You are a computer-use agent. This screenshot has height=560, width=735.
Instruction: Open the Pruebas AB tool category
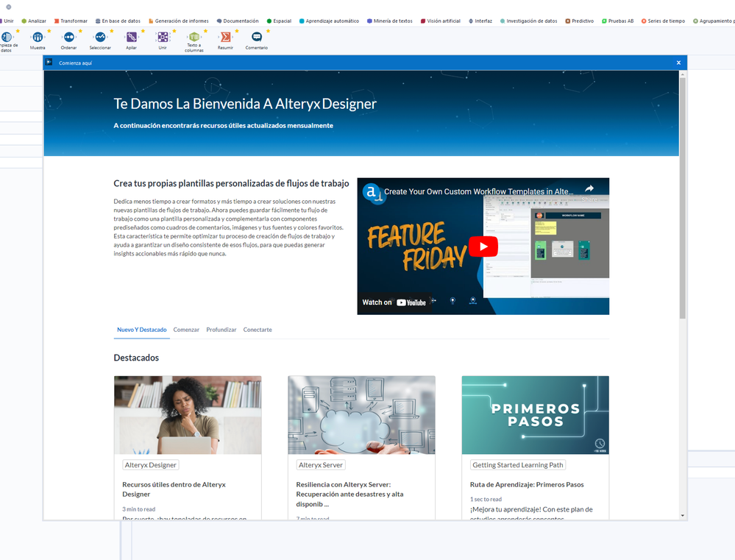point(618,21)
